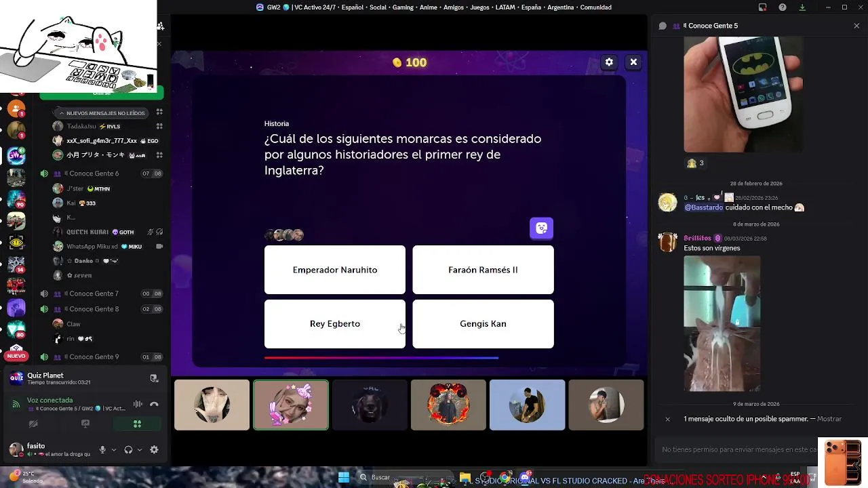Open Quiz Planet settings gear

coord(609,62)
